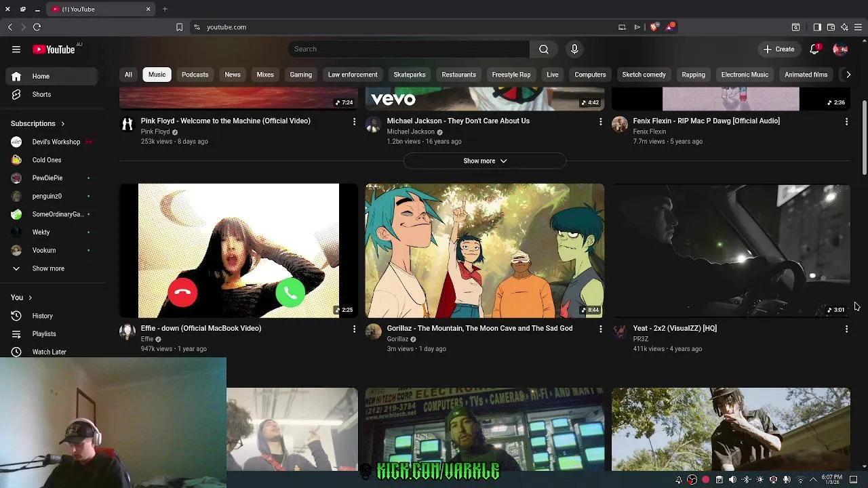Show hidden system tray icons
Screen dimensions: 868x488
tap(813, 480)
